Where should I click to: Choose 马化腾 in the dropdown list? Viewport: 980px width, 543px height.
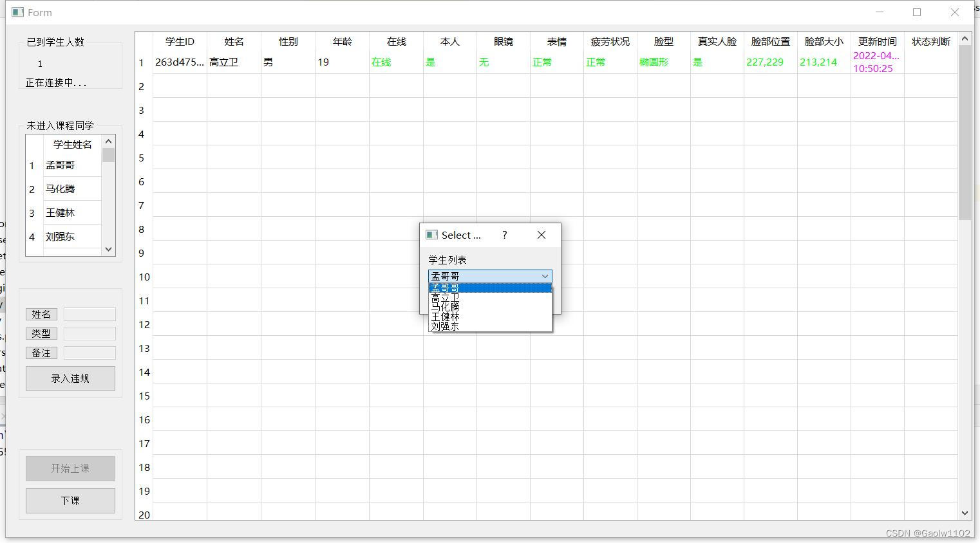pyautogui.click(x=490, y=307)
